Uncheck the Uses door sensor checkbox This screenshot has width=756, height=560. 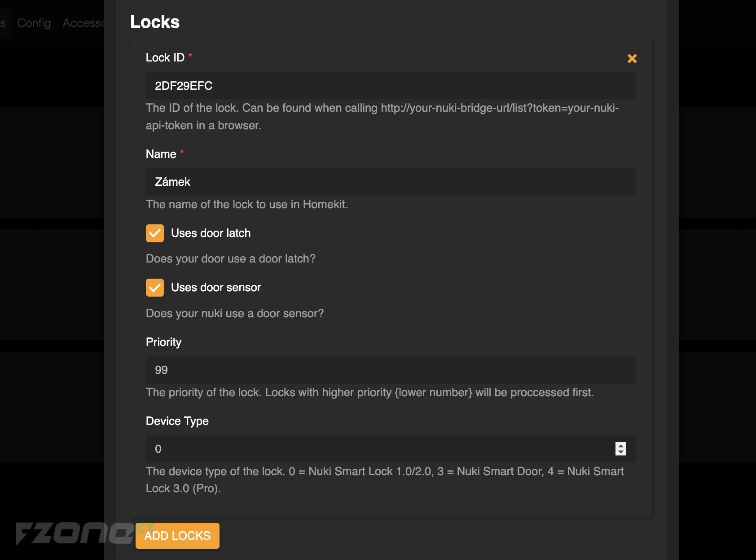pos(155,288)
